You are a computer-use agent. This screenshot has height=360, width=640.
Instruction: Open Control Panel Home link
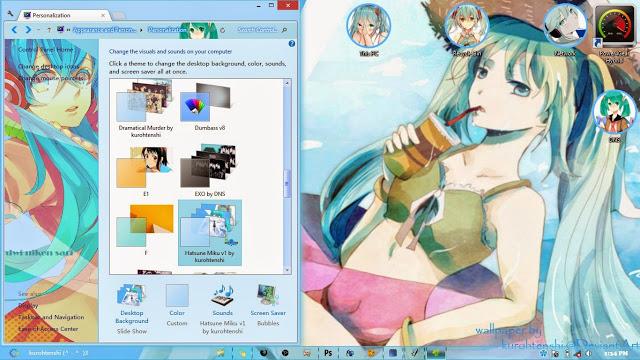coord(45,49)
